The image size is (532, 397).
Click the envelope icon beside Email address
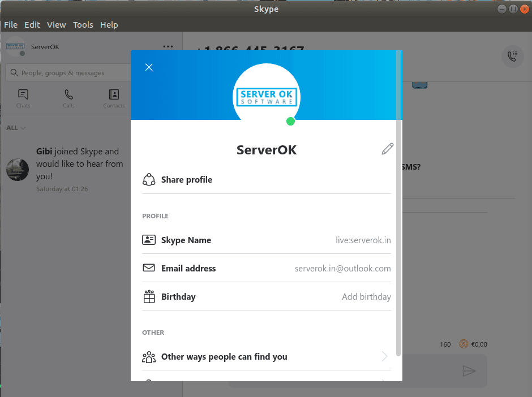coord(148,268)
